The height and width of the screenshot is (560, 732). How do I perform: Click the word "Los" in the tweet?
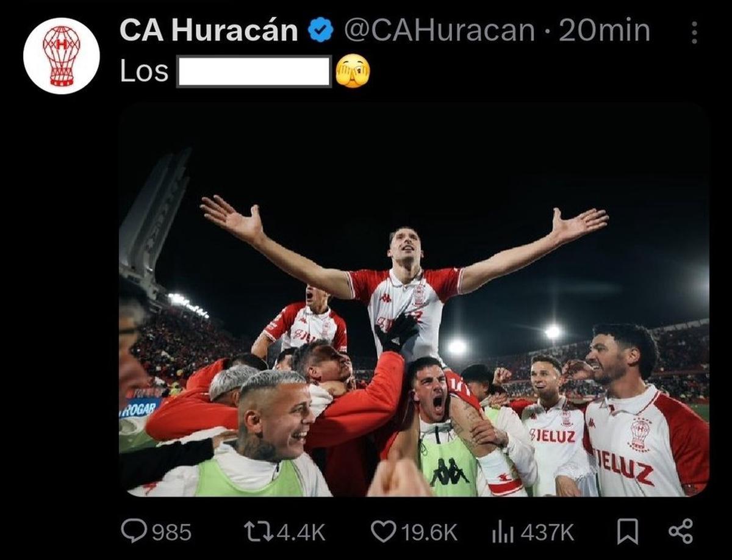click(x=144, y=71)
